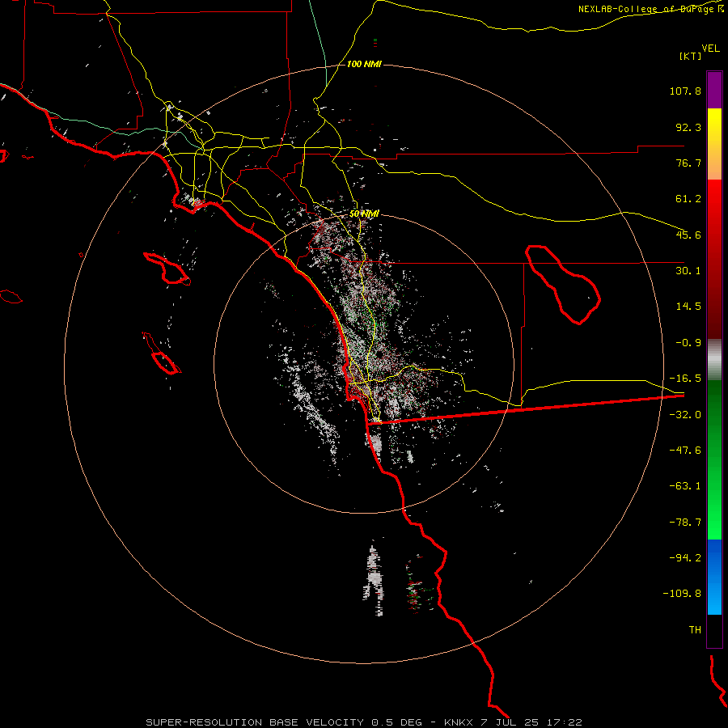Click the 45.6 velocity scale value
The width and height of the screenshot is (728, 728).
tap(688, 235)
